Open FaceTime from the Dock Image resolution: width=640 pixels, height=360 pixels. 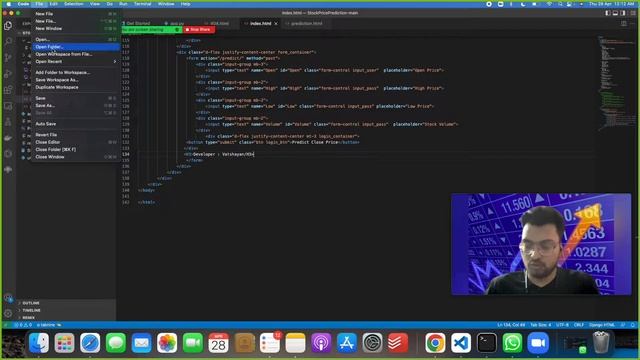(x=193, y=343)
